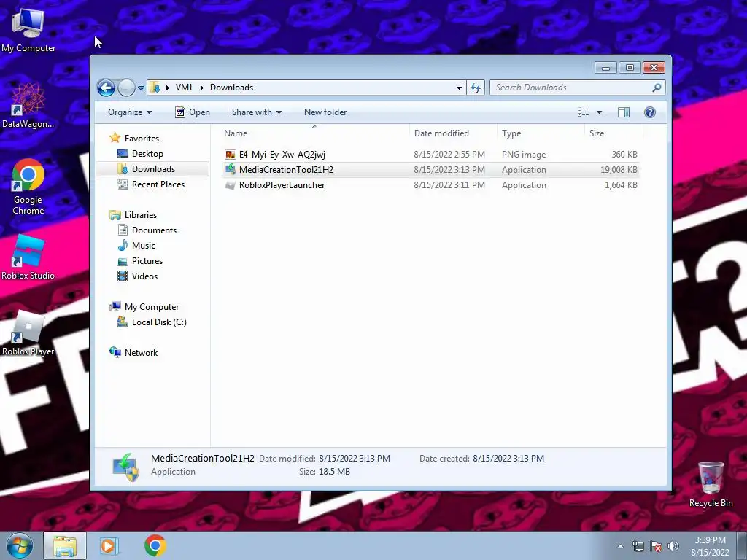Open the view options dropdown arrow
This screenshot has width=747, height=560.
click(600, 112)
